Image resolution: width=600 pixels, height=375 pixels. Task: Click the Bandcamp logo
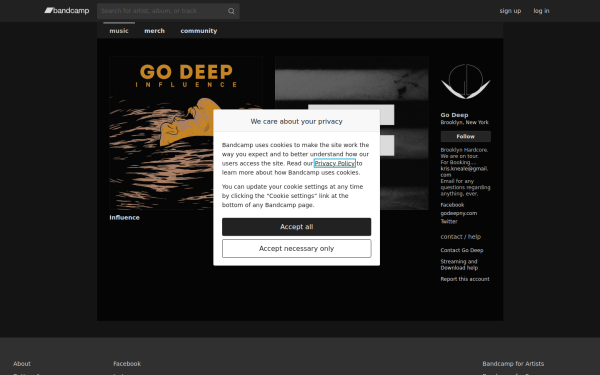click(x=67, y=11)
